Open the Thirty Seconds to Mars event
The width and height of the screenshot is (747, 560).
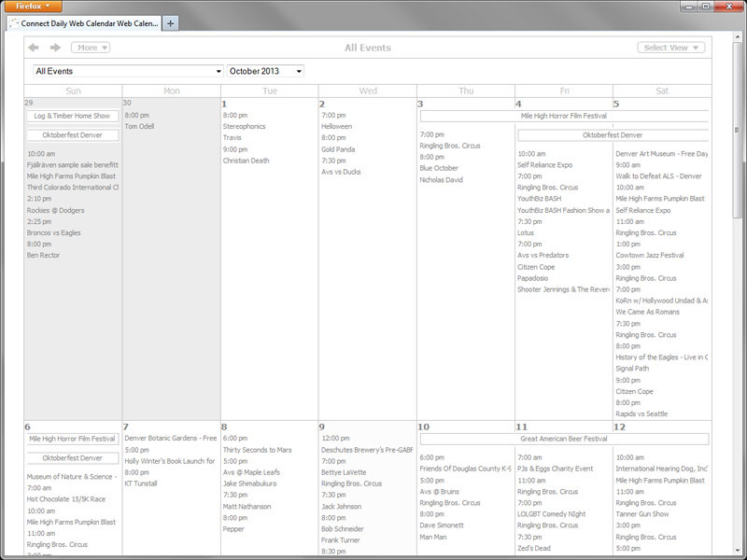[257, 450]
